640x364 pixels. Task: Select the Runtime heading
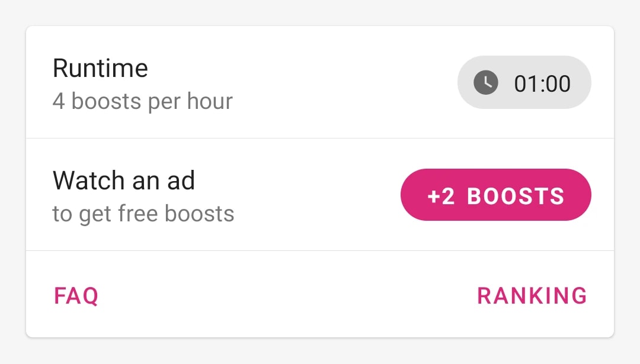100,68
